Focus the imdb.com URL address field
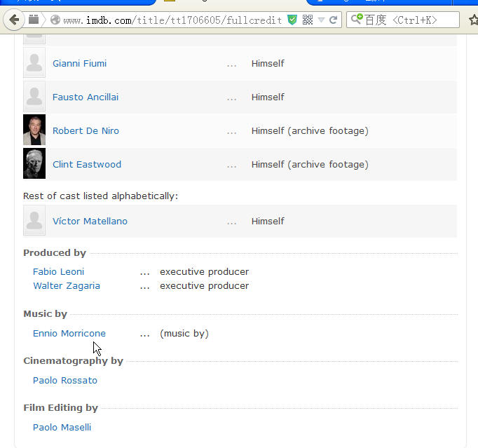This screenshot has width=478, height=448. [x=172, y=20]
